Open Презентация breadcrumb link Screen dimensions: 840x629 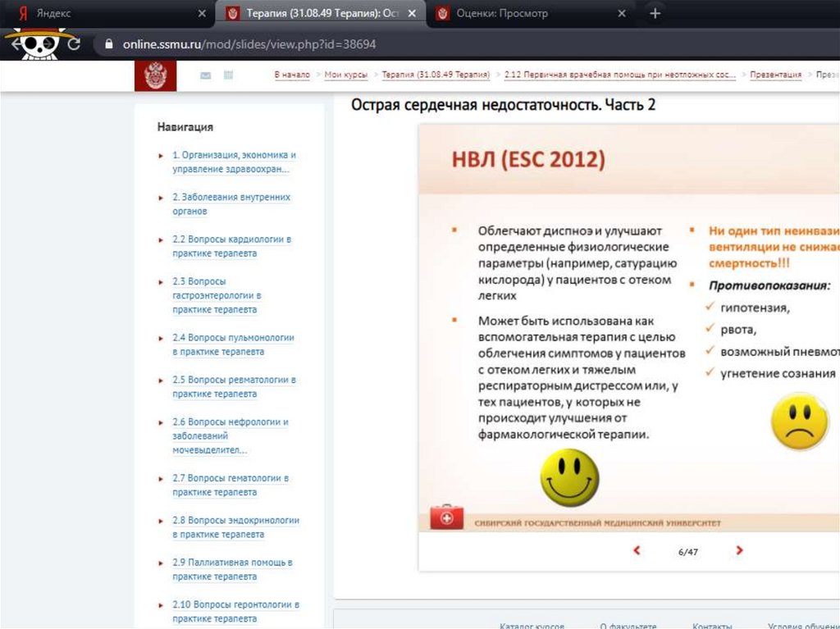(776, 75)
